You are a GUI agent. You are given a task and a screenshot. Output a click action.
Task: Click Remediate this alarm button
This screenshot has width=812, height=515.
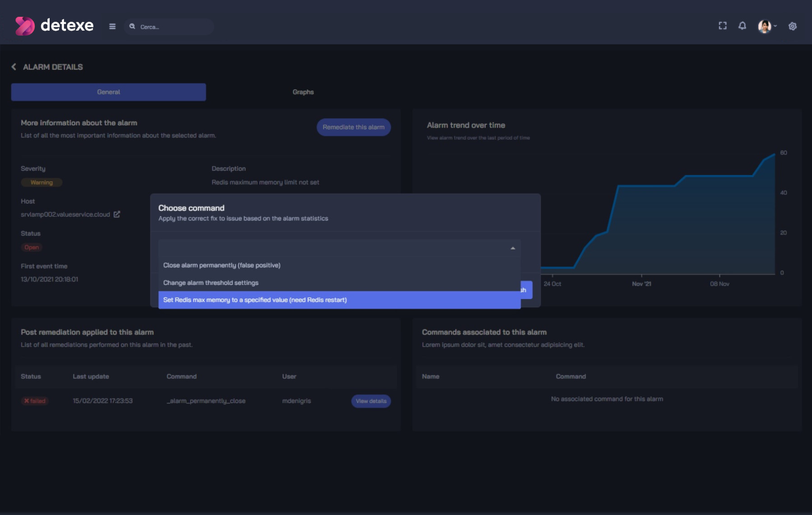(353, 127)
